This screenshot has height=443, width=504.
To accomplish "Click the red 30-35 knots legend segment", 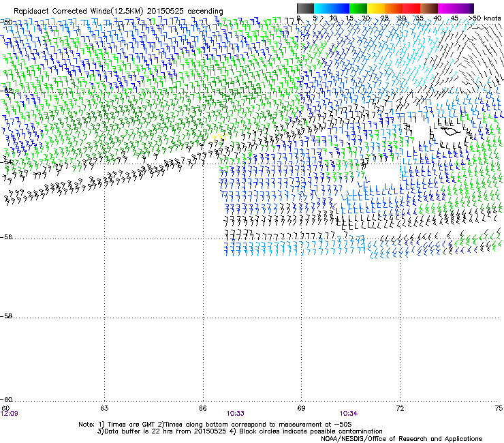I will (x=411, y=8).
